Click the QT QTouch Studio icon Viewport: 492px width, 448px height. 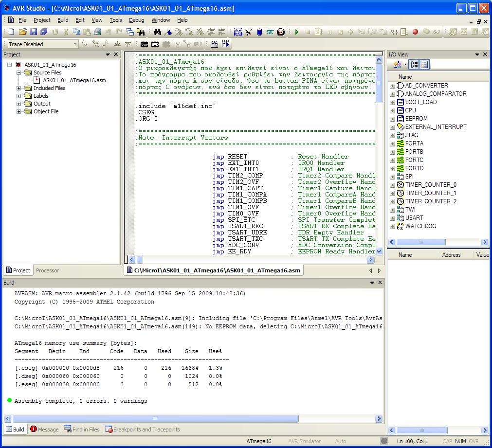(270, 32)
